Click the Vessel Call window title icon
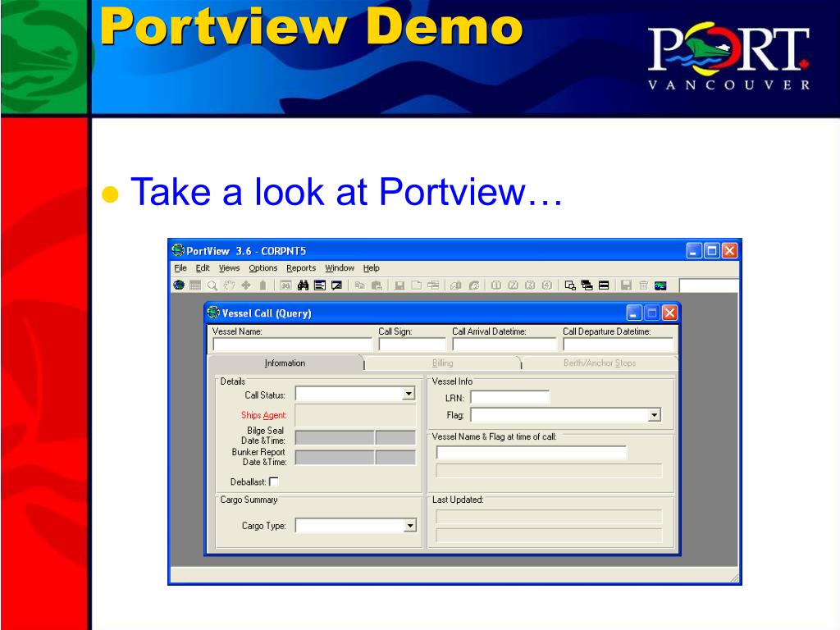Screen dimensions: 840x630 tap(214, 313)
